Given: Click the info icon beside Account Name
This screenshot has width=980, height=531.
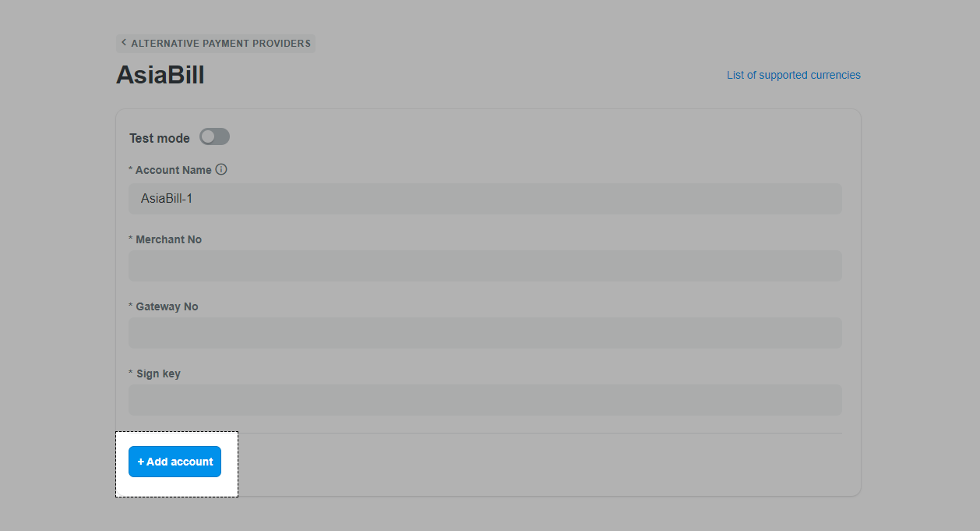Looking at the screenshot, I should click(x=221, y=169).
